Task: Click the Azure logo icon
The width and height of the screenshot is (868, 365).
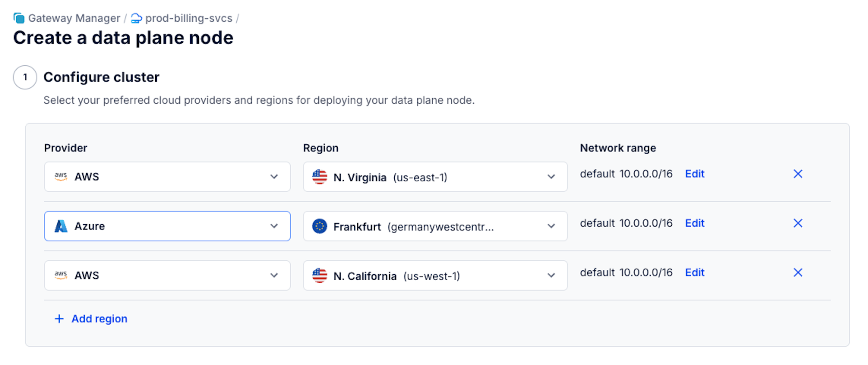Action: [x=61, y=226]
